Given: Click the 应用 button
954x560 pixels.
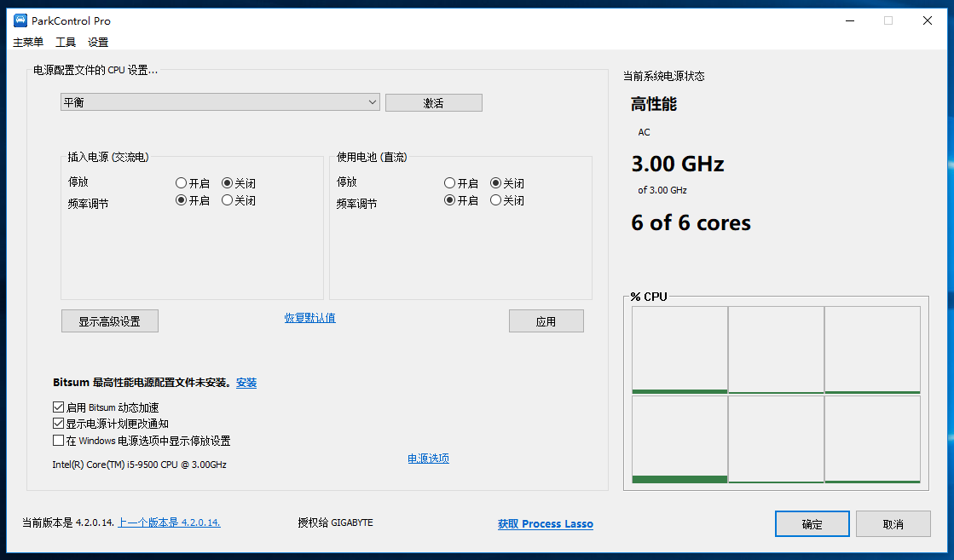Looking at the screenshot, I should click(x=546, y=321).
